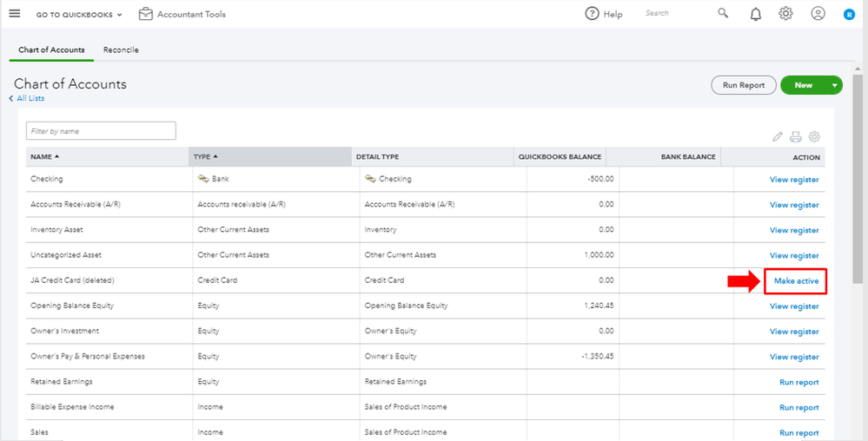Click the Accountant Tools briefcase icon
This screenshot has height=441, width=868.
coord(145,14)
